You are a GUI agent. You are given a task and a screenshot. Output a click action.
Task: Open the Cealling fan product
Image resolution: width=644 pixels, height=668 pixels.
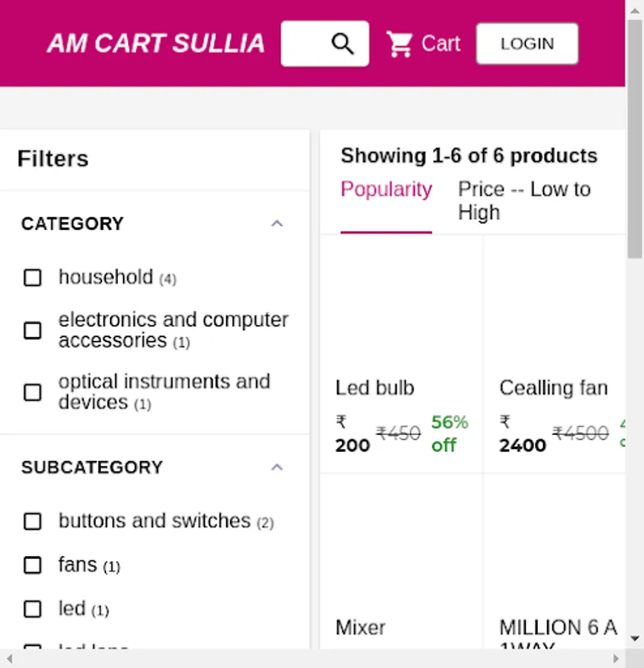pyautogui.click(x=553, y=388)
